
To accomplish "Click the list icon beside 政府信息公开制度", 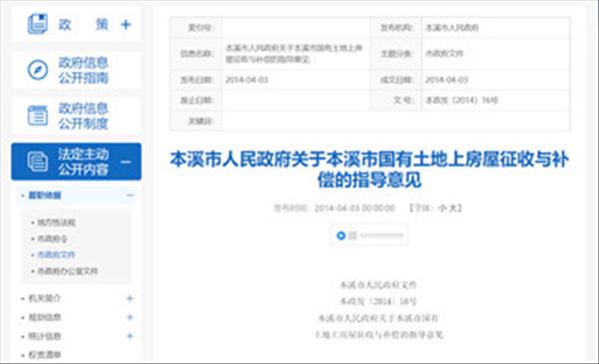I will pyautogui.click(x=38, y=116).
